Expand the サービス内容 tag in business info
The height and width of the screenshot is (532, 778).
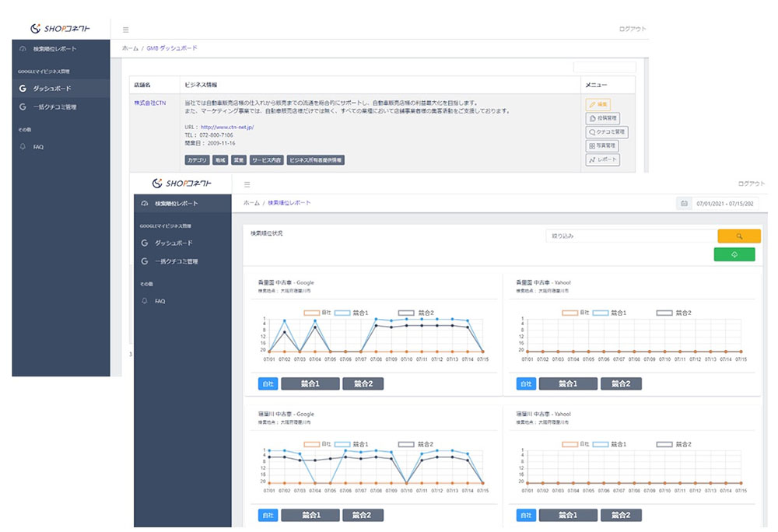tap(266, 160)
